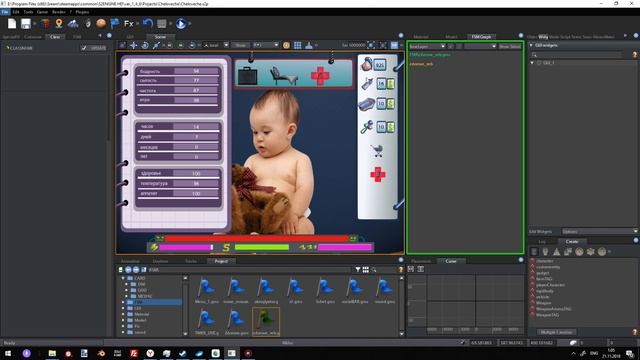Toggle the checkbox in the left class panel
The width and height of the screenshot is (640, 360).
click(84, 48)
